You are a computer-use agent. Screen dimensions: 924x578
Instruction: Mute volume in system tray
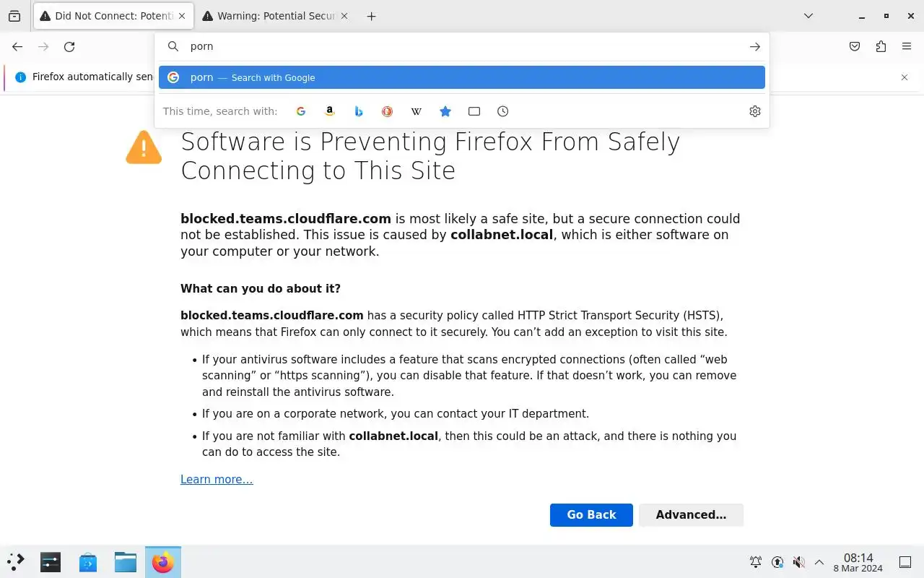(798, 562)
